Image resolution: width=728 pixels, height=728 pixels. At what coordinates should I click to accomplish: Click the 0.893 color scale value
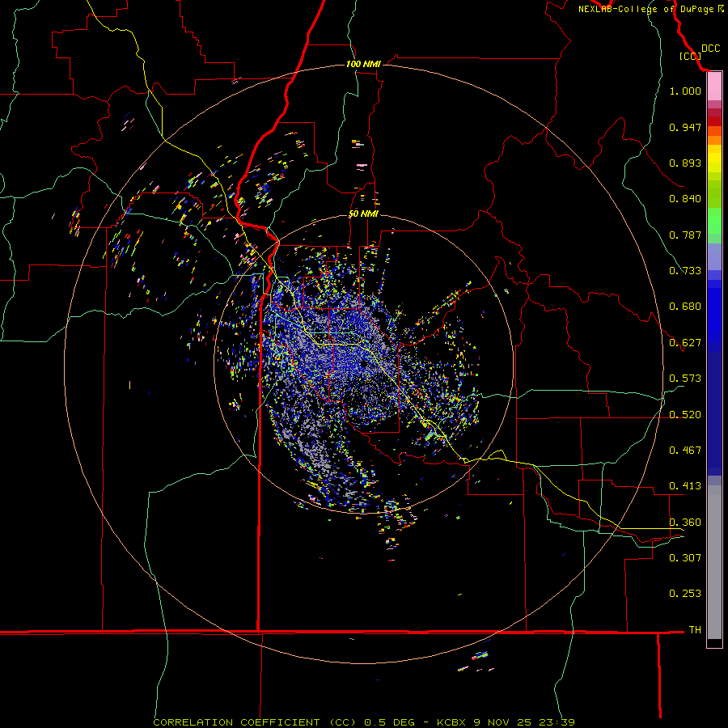685,163
